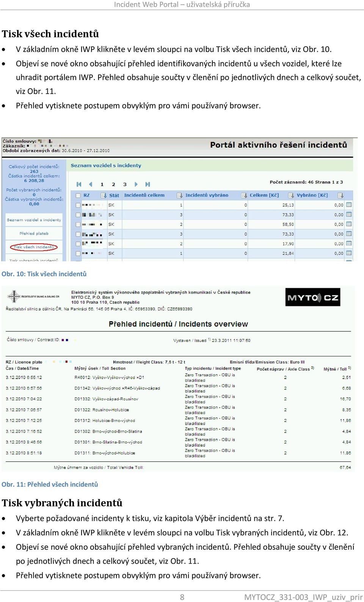Screen dimensions: 364x602
Task: Go to page 3 in pager
Action: point(125,184)
